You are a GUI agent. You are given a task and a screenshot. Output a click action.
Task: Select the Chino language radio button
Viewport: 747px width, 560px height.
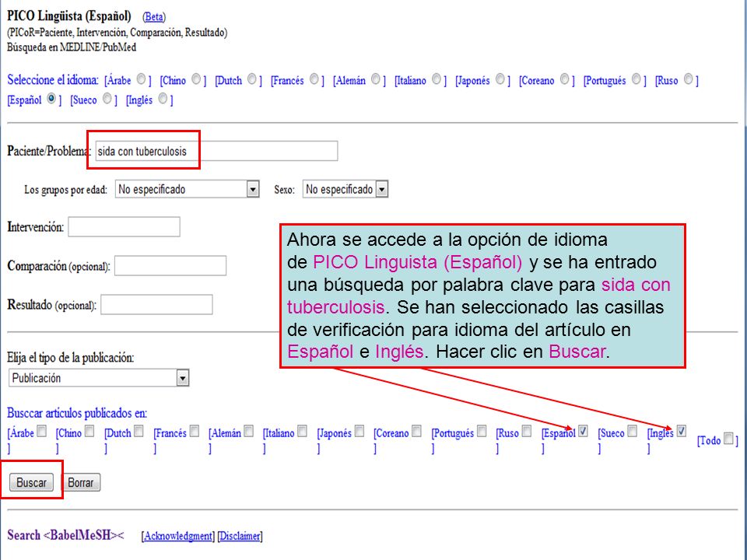coord(196,79)
